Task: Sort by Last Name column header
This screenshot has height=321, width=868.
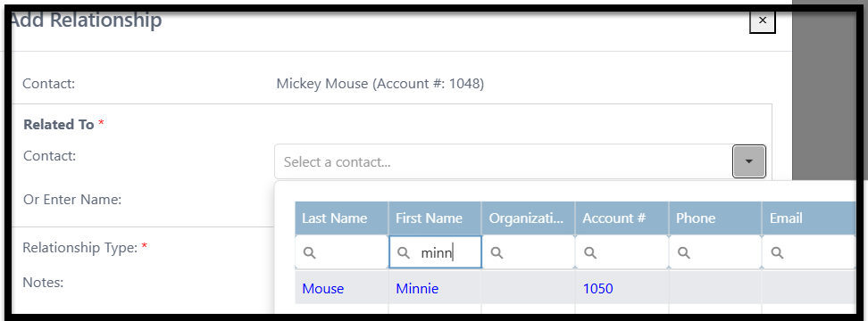Action: pyautogui.click(x=341, y=218)
